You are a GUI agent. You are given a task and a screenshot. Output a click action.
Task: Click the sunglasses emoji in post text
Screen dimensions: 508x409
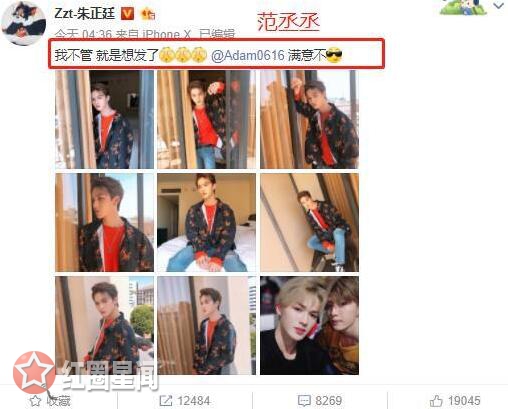[334, 55]
